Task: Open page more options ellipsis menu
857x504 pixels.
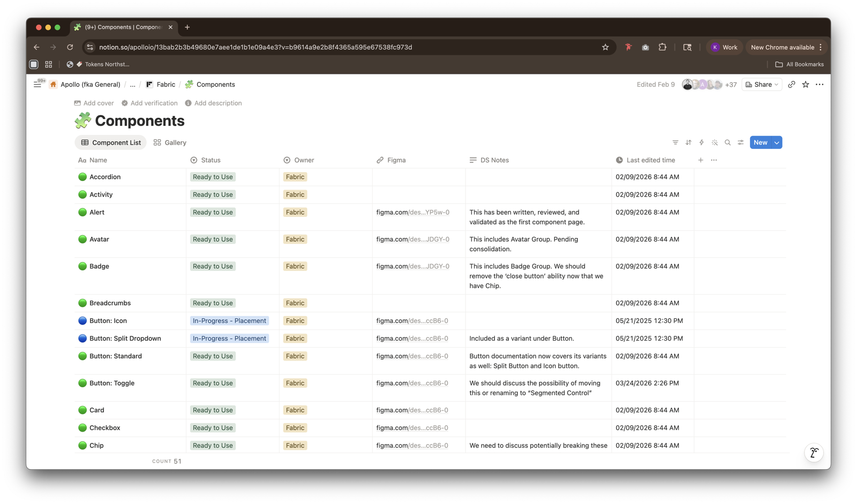Action: [x=820, y=85]
